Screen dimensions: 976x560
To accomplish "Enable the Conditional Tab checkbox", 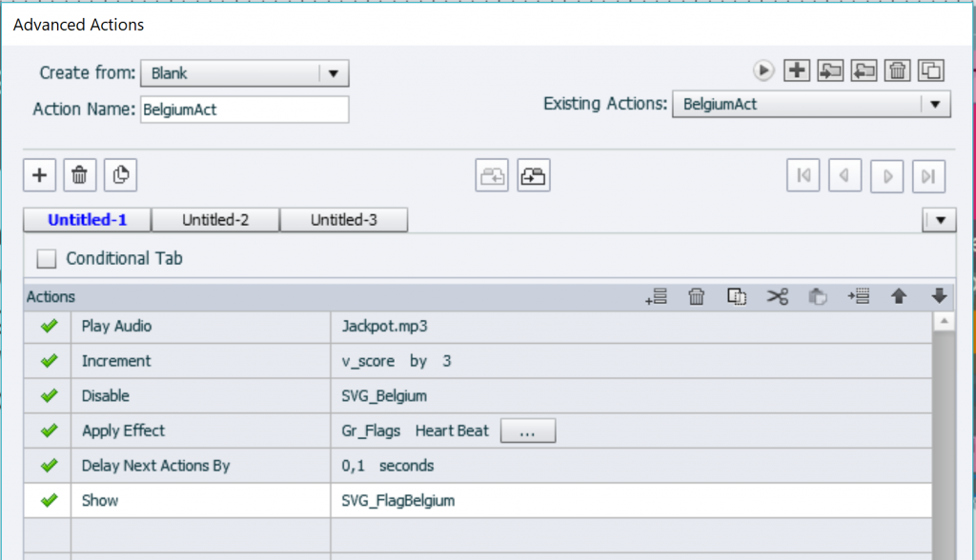I will coord(47,259).
